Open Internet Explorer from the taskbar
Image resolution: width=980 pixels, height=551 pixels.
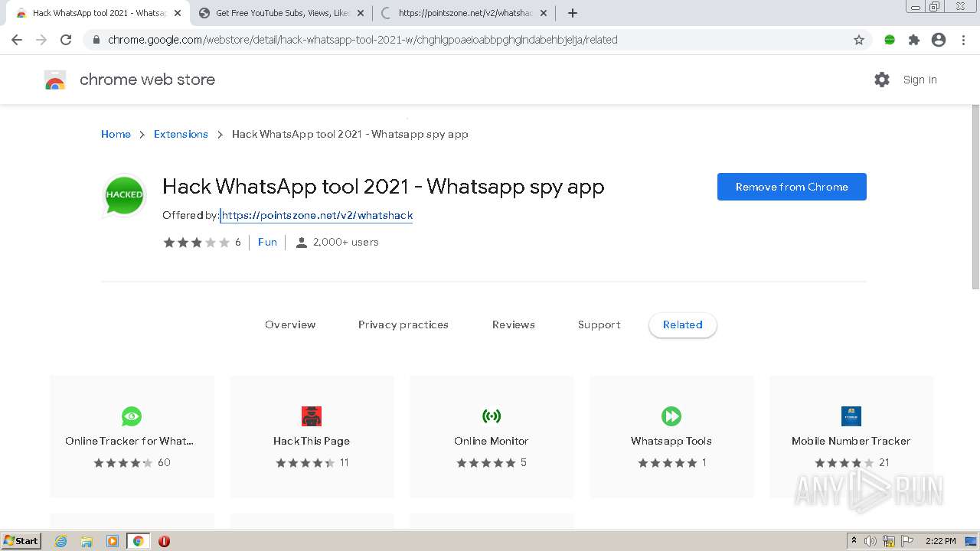[x=60, y=541]
